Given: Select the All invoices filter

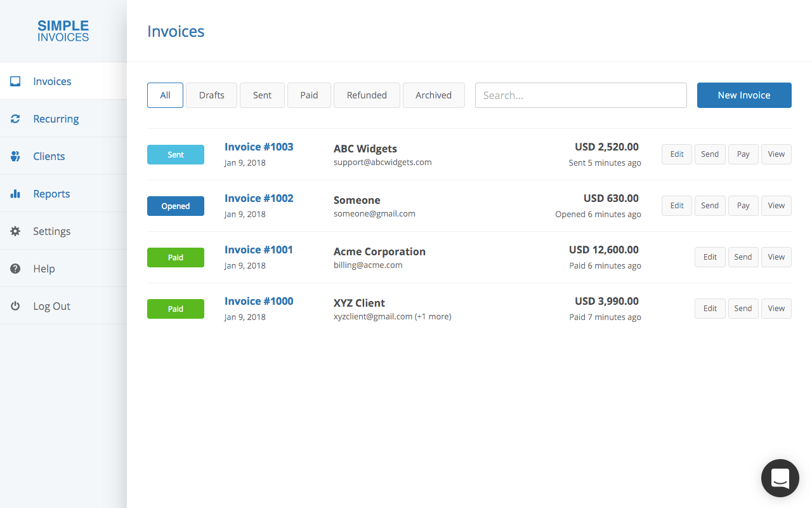Looking at the screenshot, I should [165, 95].
